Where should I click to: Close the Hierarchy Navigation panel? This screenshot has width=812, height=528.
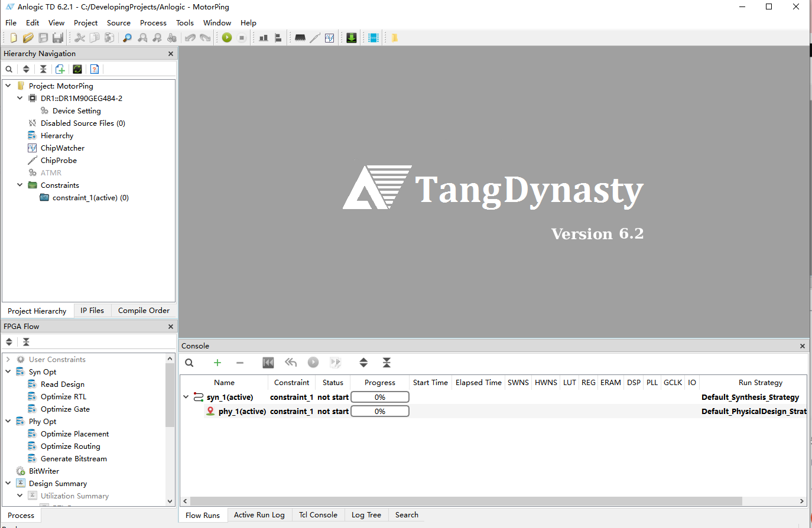171,54
